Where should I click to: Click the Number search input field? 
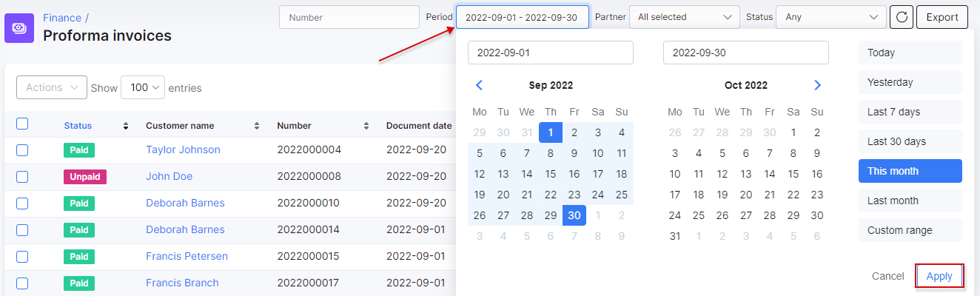349,17
